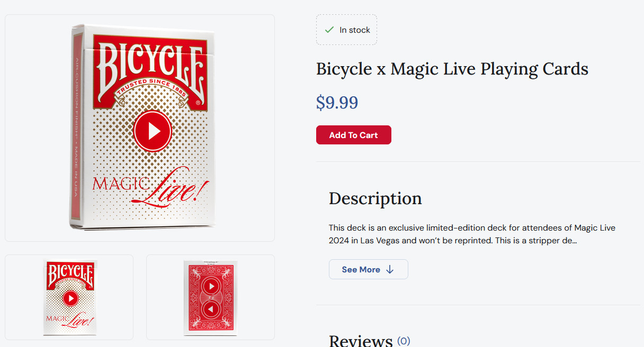Click the green checkmark in stock icon
Screen dimensions: 644x347
pos(329,30)
